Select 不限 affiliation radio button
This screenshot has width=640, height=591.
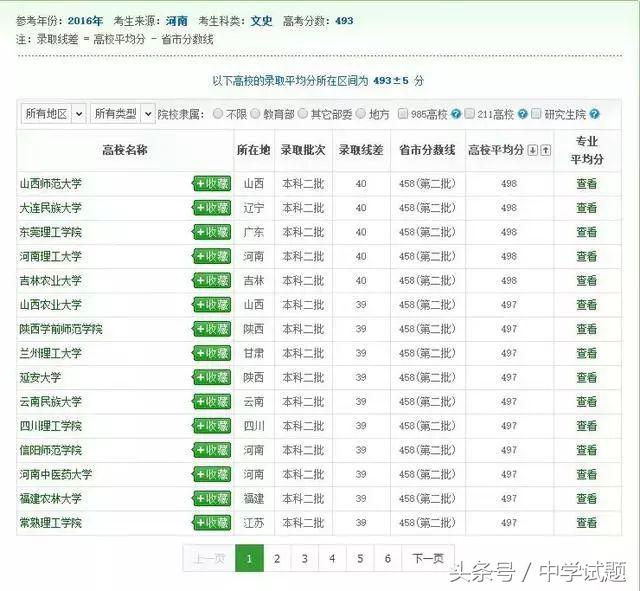[x=218, y=114]
